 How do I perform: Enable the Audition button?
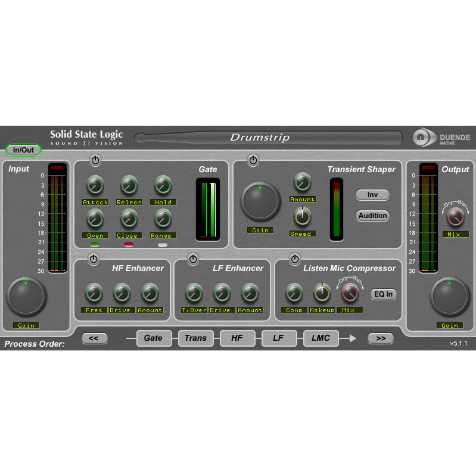[x=372, y=216]
